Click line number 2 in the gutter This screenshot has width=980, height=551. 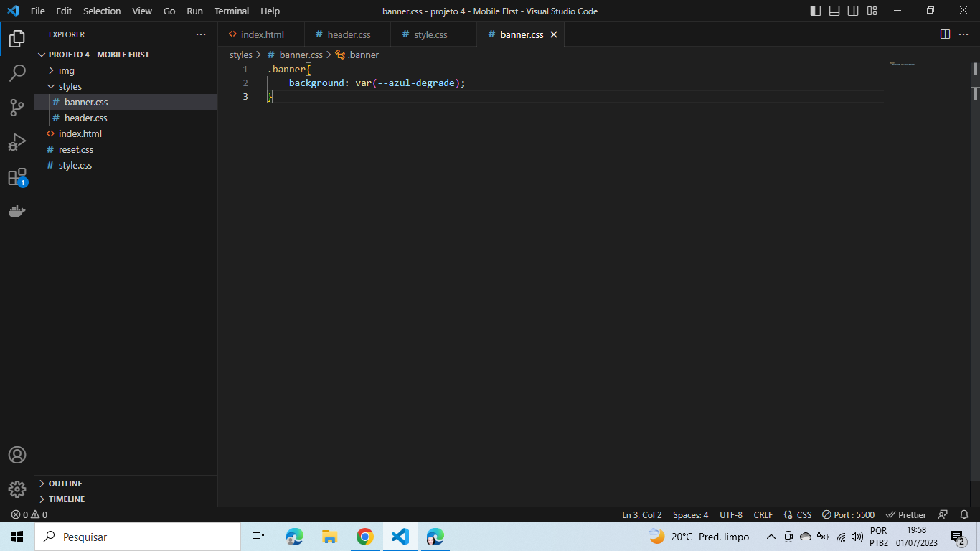click(x=245, y=83)
